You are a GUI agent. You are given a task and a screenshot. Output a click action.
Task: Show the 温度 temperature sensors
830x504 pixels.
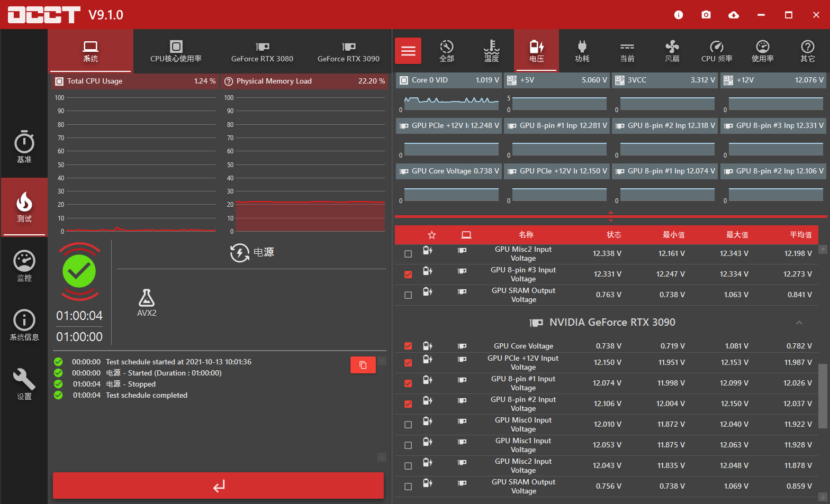491,51
